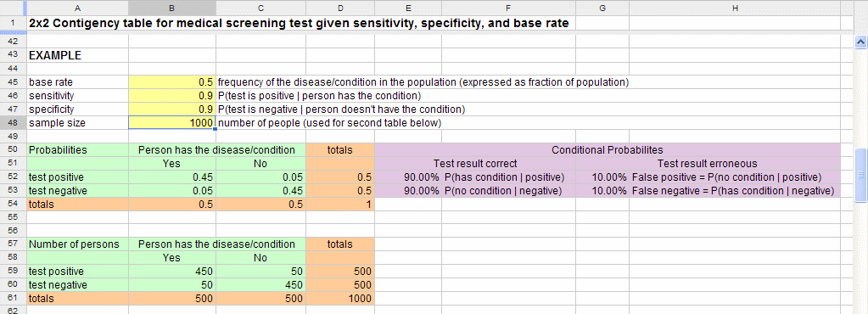This screenshot has height=314, width=868.
Task: Select the sample size 1000 cell
Action: click(172, 123)
